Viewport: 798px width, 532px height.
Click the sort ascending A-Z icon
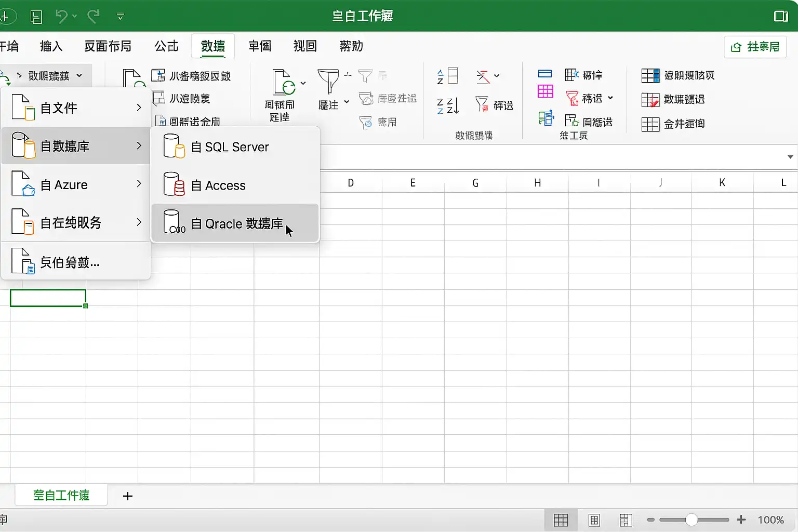(x=447, y=76)
